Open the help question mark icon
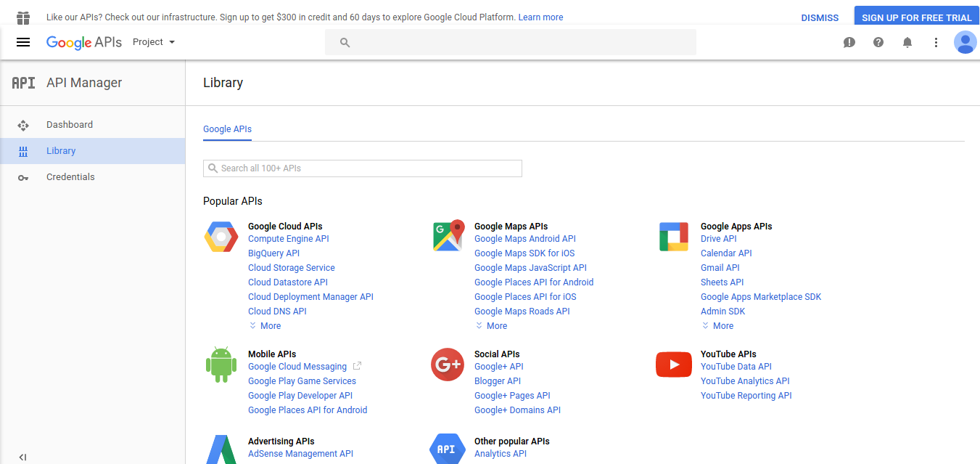 pyautogui.click(x=878, y=43)
